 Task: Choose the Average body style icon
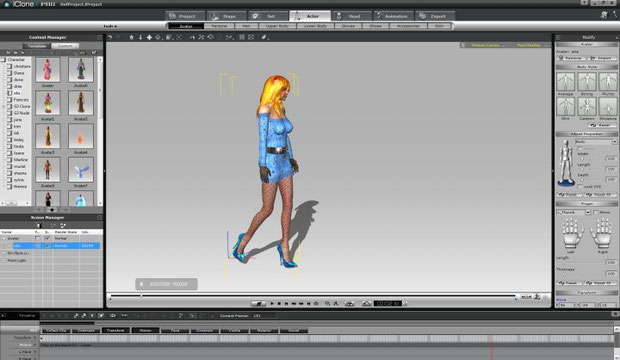click(x=565, y=82)
